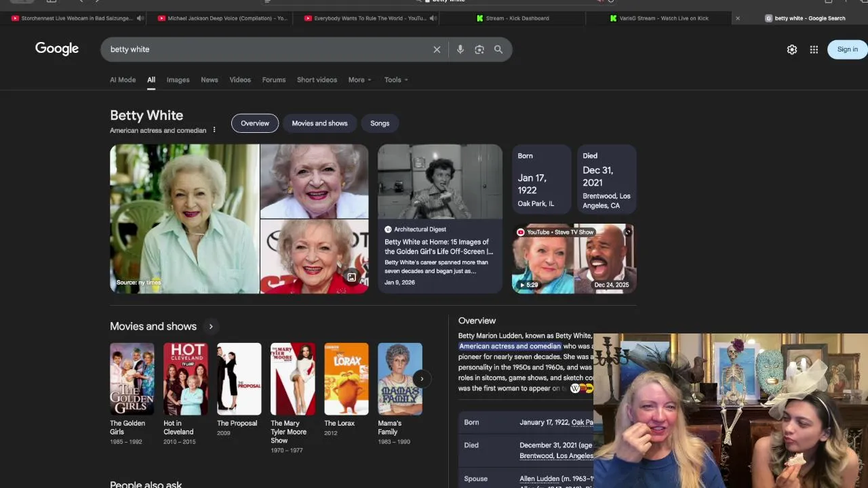The image size is (868, 488).
Task: Open the Brentwood, Los Angeles link
Action: [x=556, y=456]
